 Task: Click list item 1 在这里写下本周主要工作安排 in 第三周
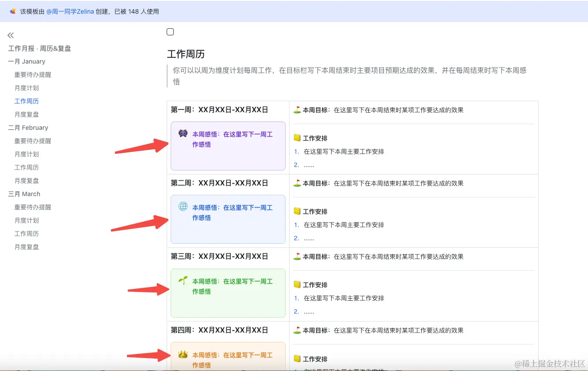pos(344,298)
